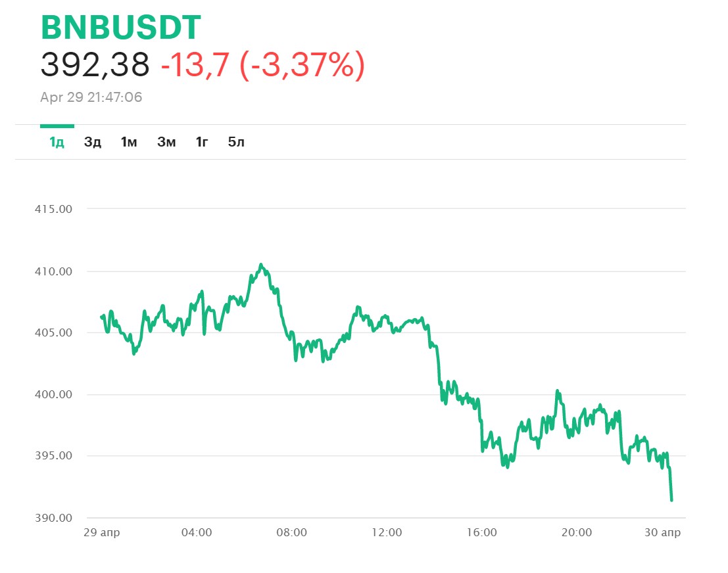
Task: Click the 415.00 price axis label
Action: pos(53,209)
